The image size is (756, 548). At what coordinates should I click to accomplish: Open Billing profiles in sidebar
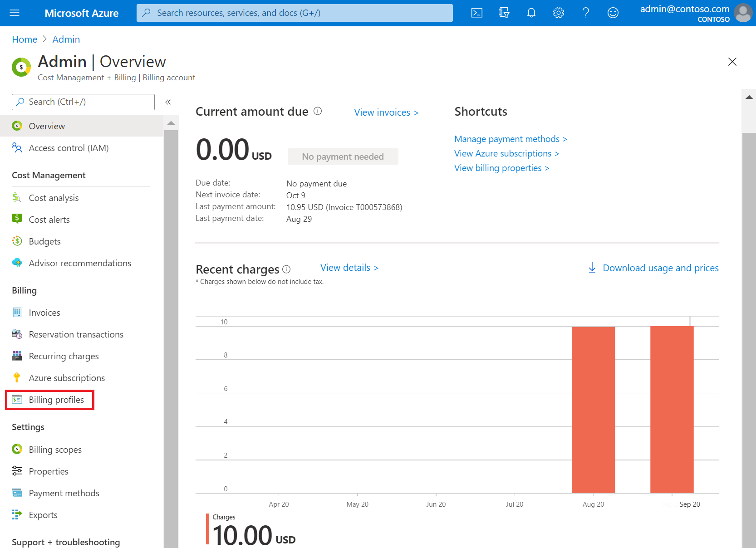point(56,400)
